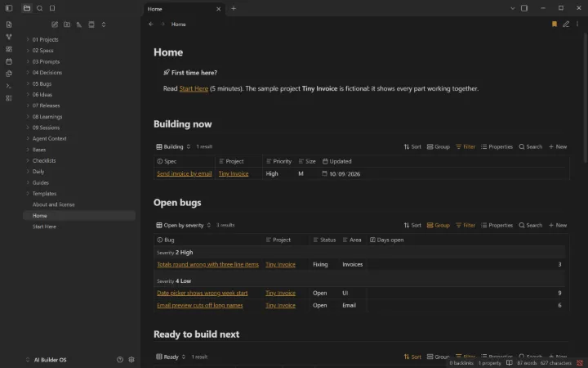Open the search pane icon
Screen dimensions: 588x368
[x=39, y=8]
